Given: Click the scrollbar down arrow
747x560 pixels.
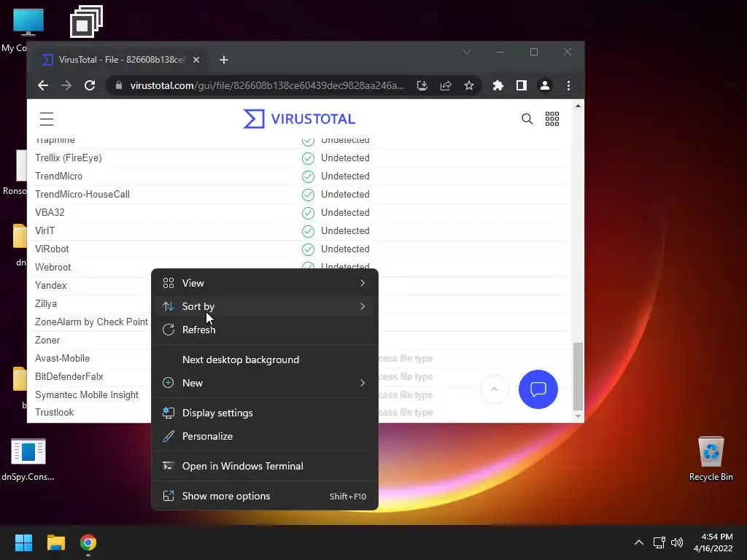Looking at the screenshot, I should [578, 416].
